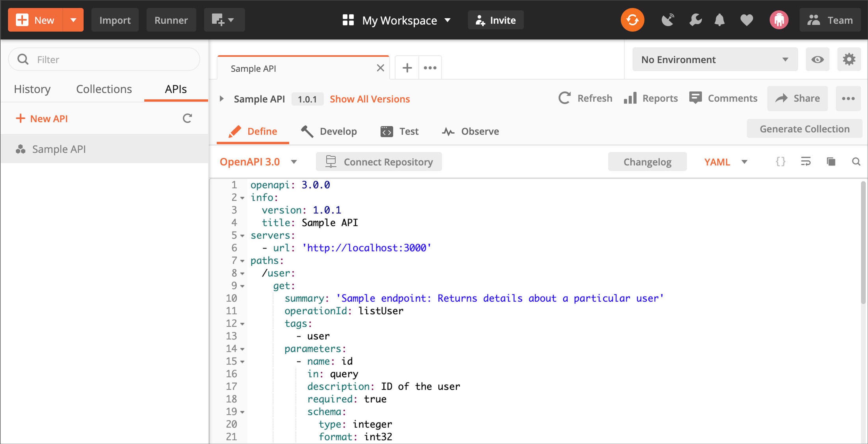Open My Workspace switcher dropdown

(447, 20)
